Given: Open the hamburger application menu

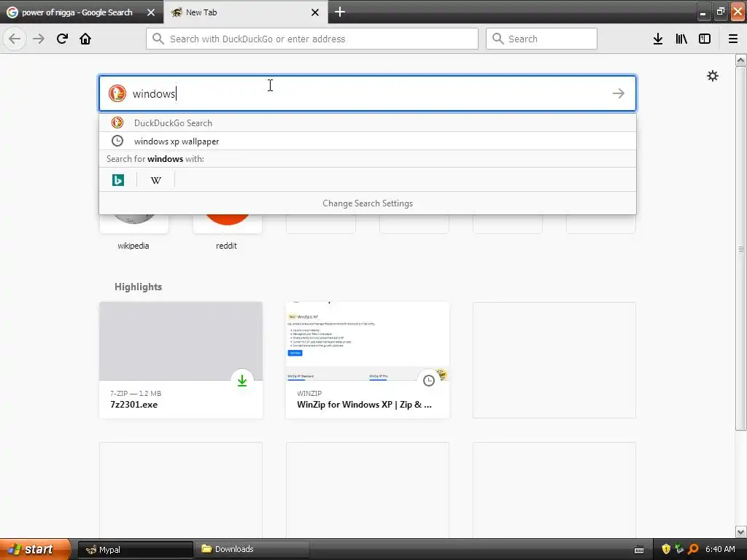Looking at the screenshot, I should point(733,39).
